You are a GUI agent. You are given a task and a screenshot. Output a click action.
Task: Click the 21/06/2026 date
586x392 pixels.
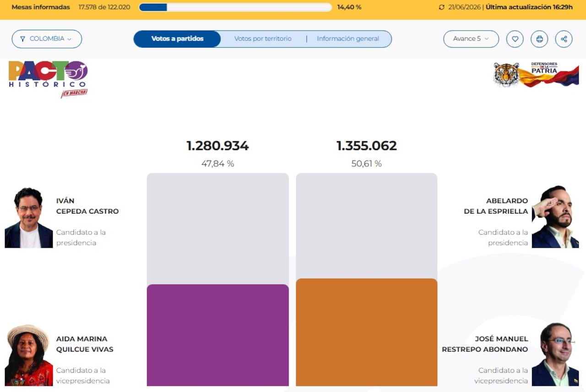(465, 7)
